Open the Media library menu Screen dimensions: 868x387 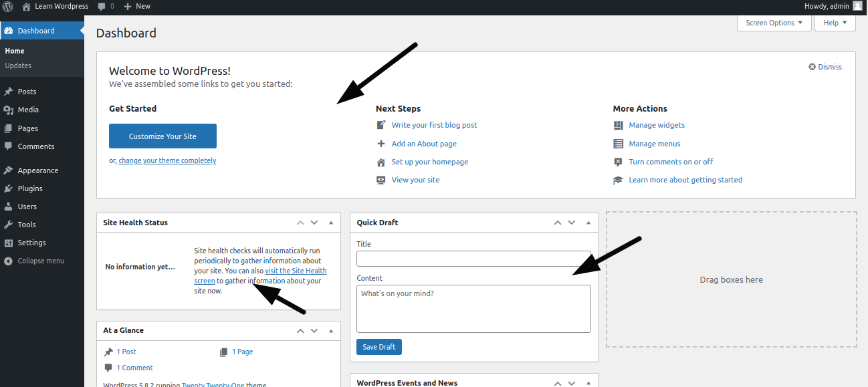pos(28,110)
